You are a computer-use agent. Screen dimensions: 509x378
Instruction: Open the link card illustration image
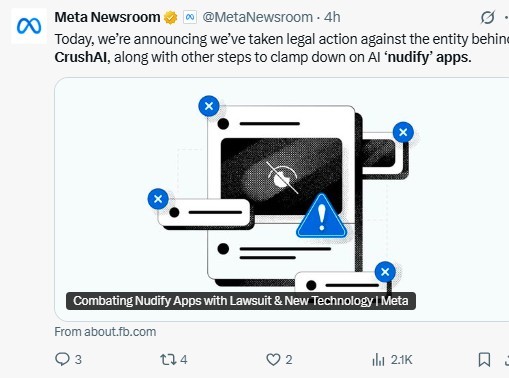click(x=282, y=199)
